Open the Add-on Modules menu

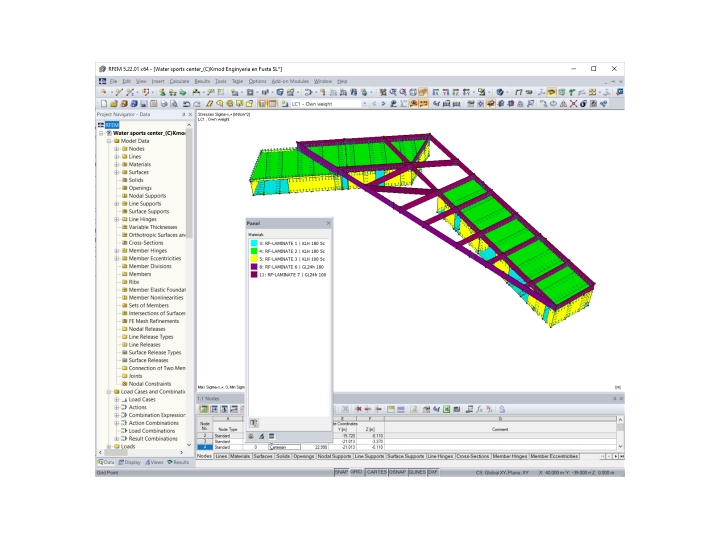[x=290, y=81]
